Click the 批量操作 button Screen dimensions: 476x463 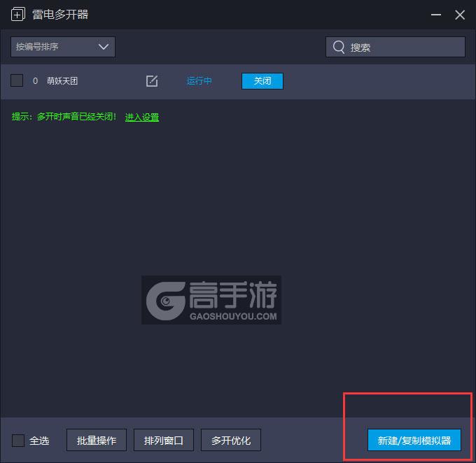pos(97,440)
